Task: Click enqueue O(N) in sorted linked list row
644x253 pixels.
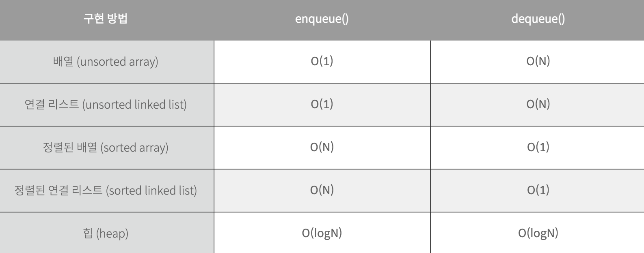Action: (x=322, y=191)
